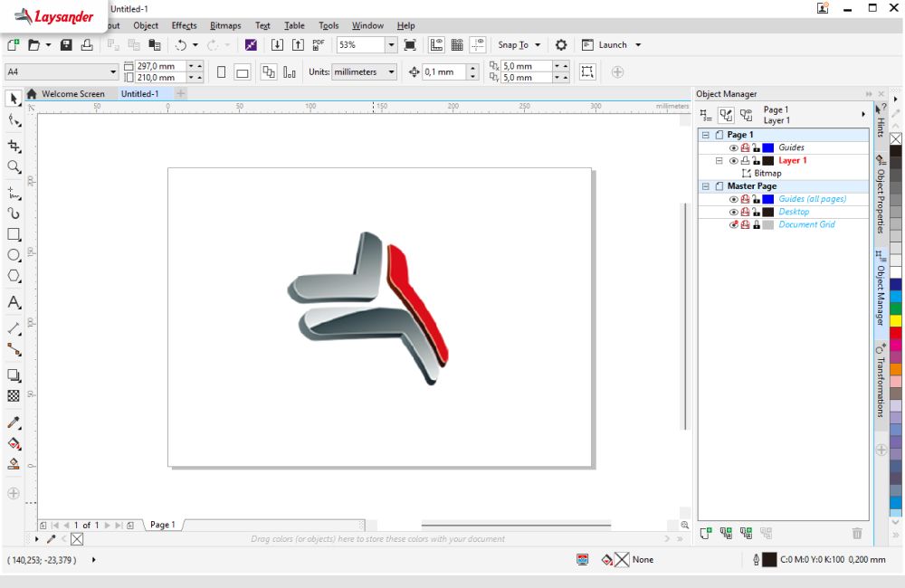Screen dimensions: 905x588
Task: Select the Connector tool
Action: 14,349
